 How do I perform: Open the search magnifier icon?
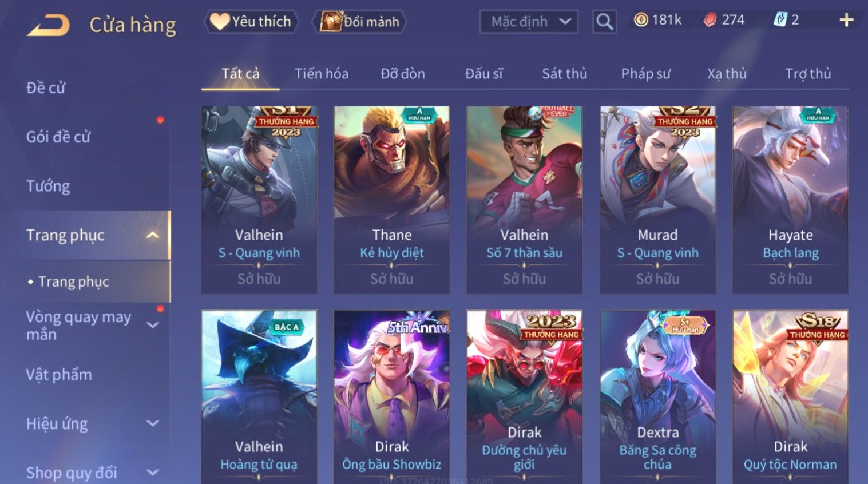(604, 22)
